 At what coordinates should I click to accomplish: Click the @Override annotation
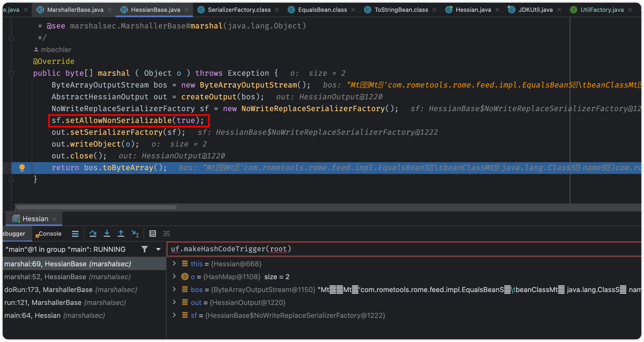(53, 61)
